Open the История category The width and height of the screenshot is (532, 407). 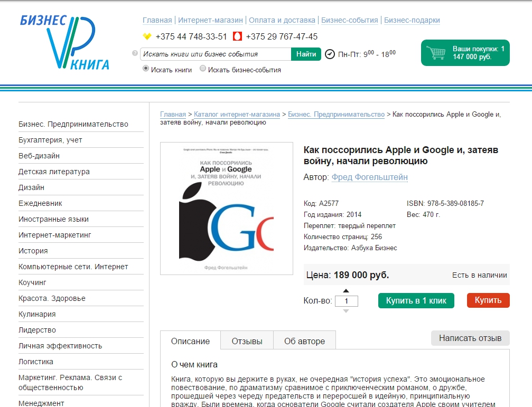pos(33,251)
